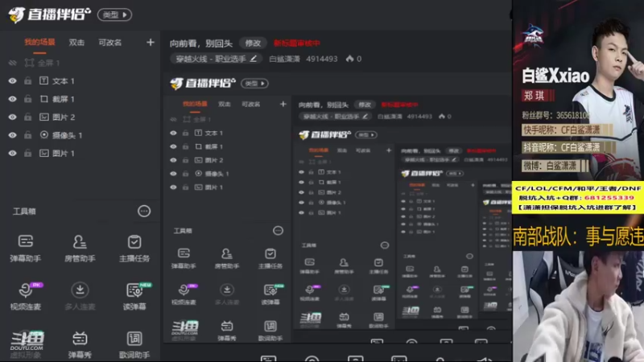This screenshot has height=362, width=644.
Task: Toggle the lock on 摄像头 1 in the outermost list
Action: pos(28,135)
